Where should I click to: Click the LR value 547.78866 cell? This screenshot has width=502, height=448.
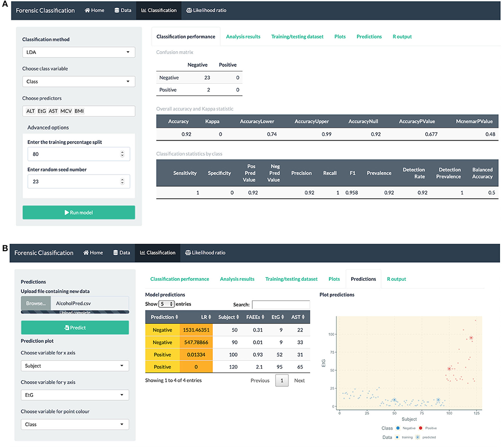pos(196,342)
